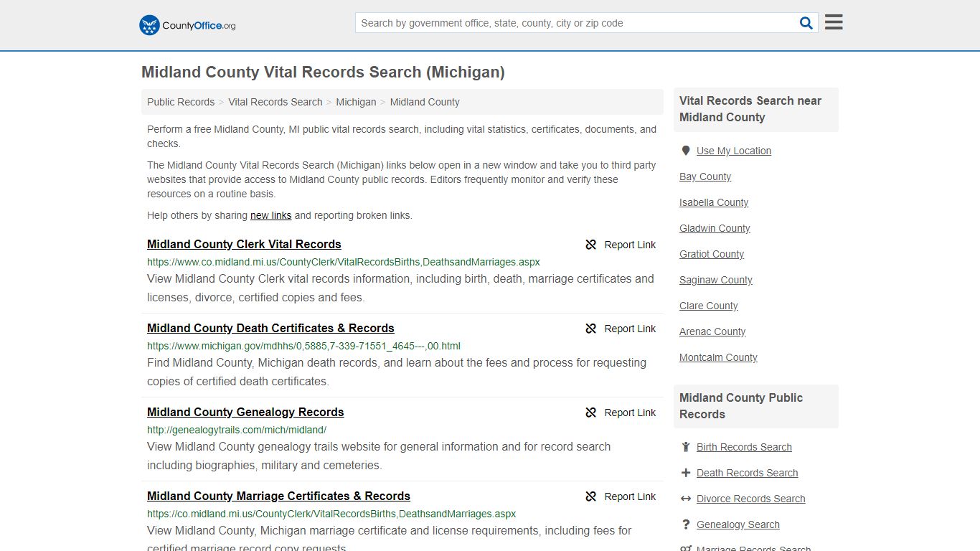The image size is (980, 551).
Task: Open Death Records Search link
Action: point(747,473)
